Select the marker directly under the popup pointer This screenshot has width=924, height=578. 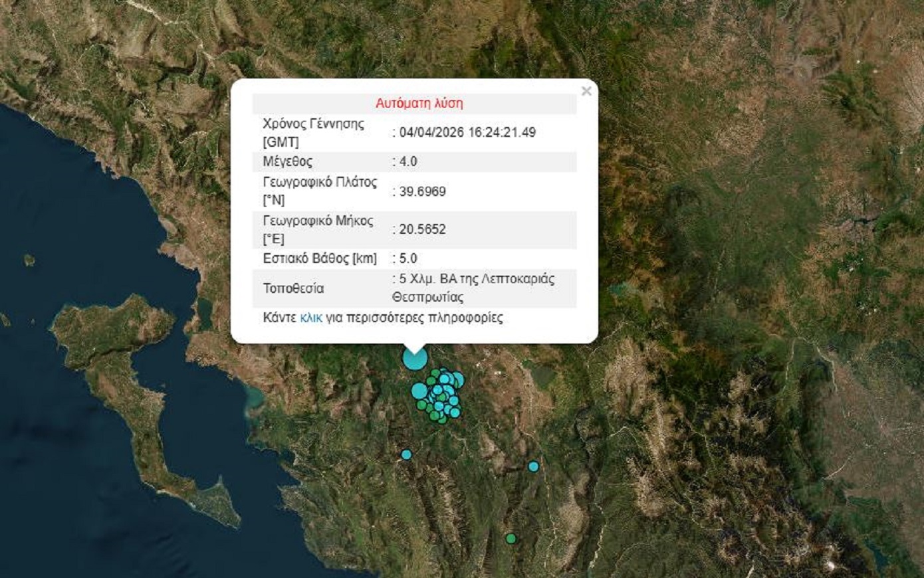(x=414, y=360)
